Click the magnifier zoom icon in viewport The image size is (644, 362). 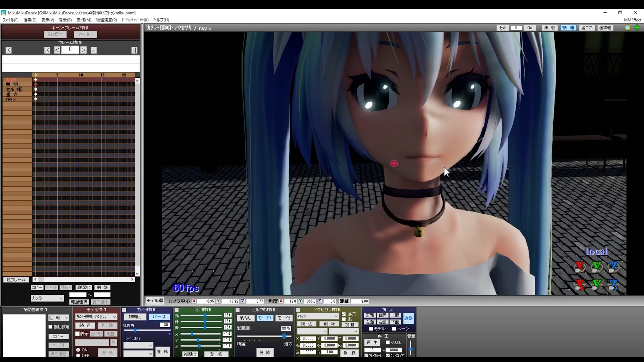coord(628,28)
